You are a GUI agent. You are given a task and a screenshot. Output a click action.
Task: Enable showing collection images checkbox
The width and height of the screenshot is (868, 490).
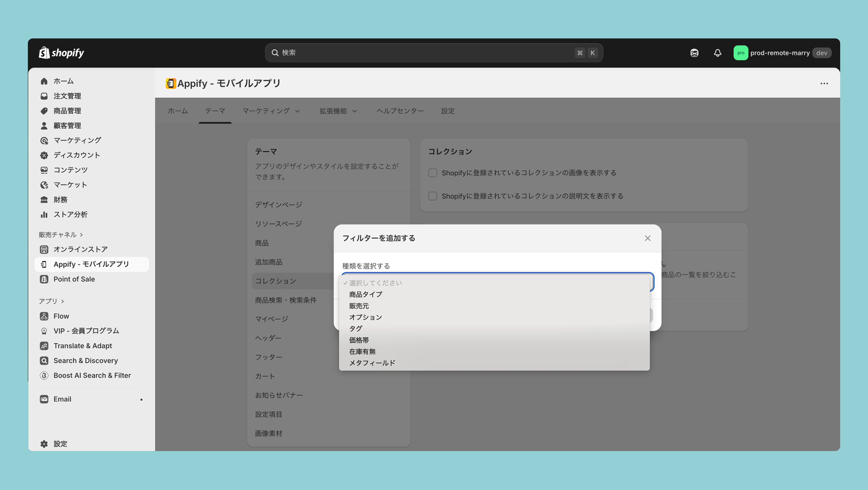[433, 173]
